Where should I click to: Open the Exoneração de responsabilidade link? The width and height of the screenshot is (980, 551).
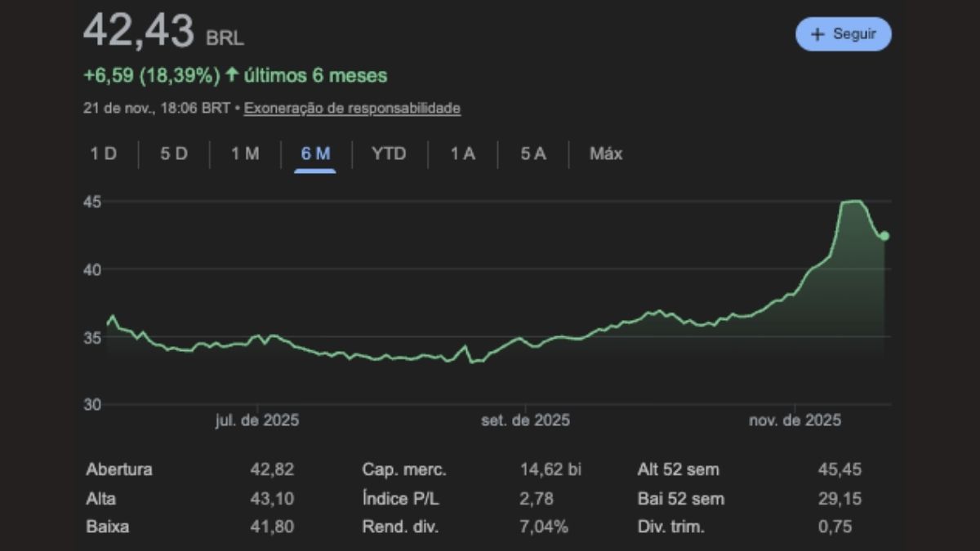point(352,108)
